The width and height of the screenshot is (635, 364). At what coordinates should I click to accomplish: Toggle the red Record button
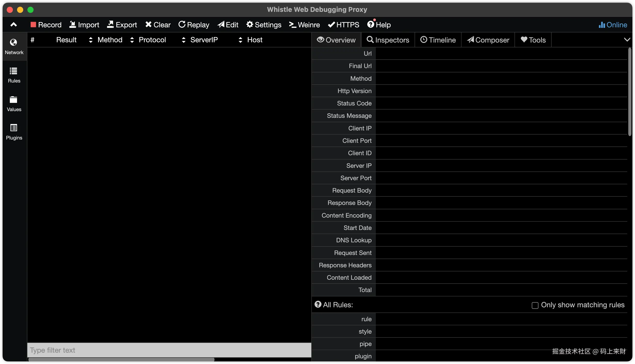[33, 24]
